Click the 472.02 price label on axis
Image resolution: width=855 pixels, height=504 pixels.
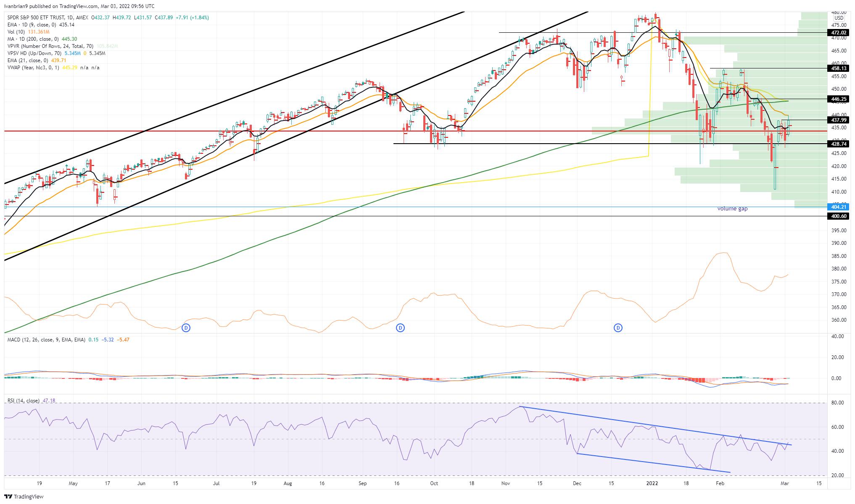[x=839, y=33]
